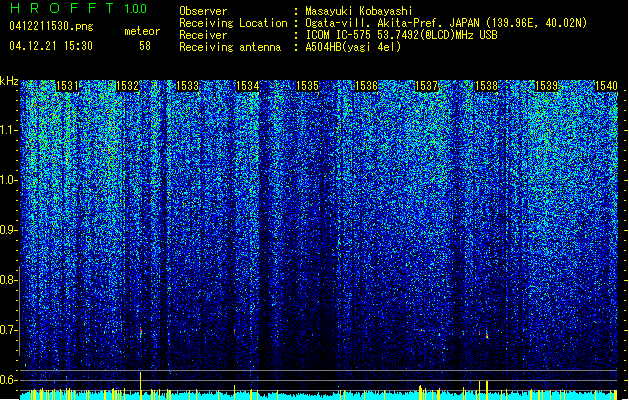
Task: Click the 0.7 kHz axis label
Action: point(7,330)
